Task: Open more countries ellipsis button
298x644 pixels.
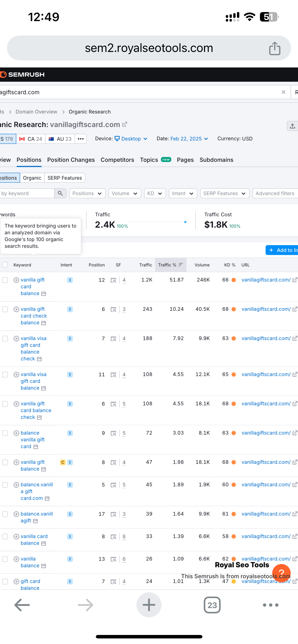Action: [x=81, y=139]
